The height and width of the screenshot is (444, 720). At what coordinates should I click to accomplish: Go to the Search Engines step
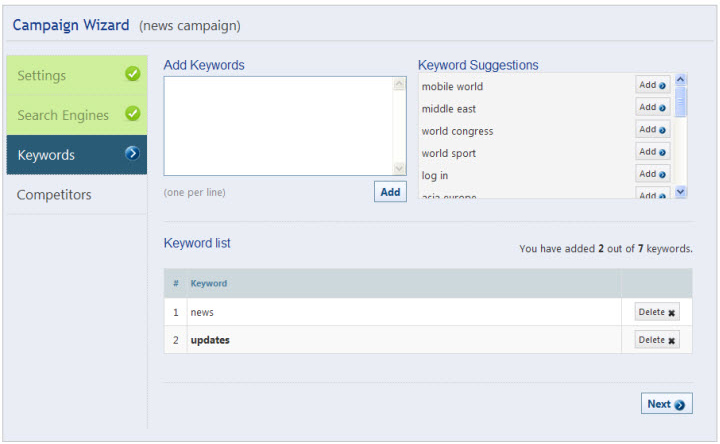point(63,115)
